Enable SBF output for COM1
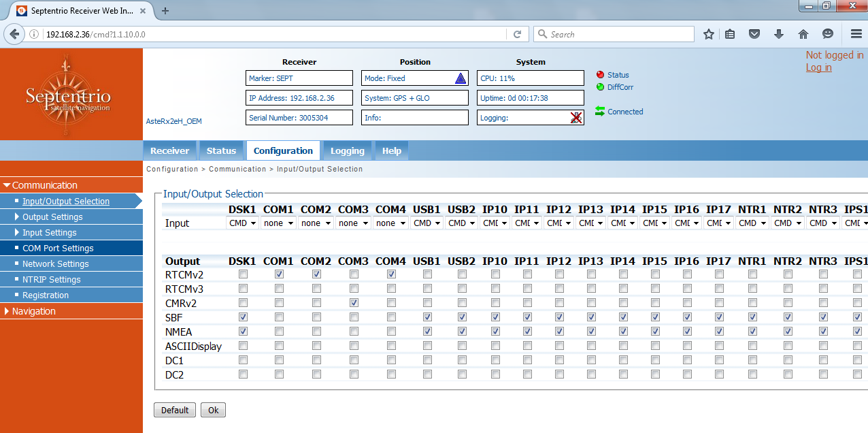This screenshot has height=433, width=868. click(278, 317)
